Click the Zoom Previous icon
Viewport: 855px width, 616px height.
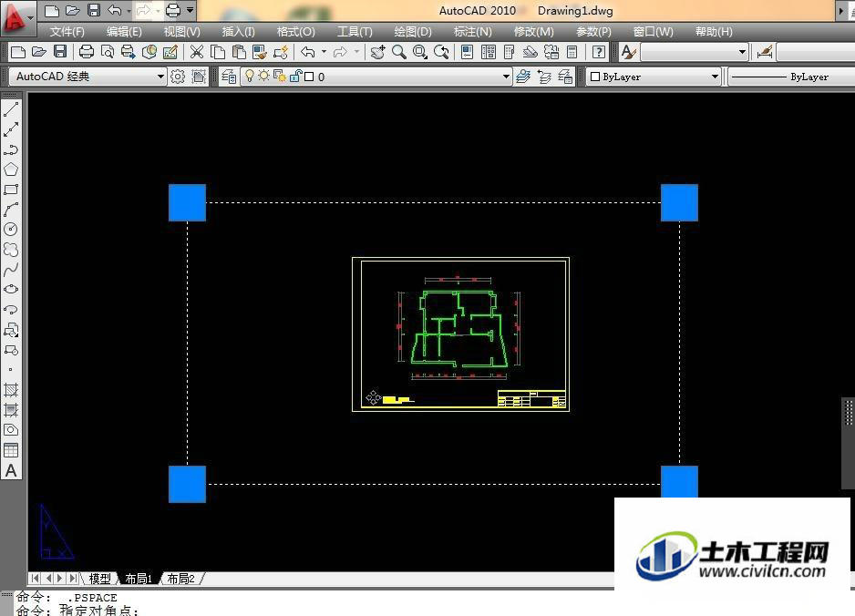(x=441, y=52)
